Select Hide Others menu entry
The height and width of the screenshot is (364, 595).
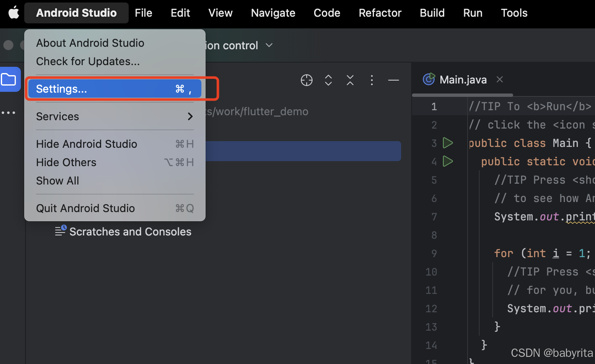(x=115, y=162)
